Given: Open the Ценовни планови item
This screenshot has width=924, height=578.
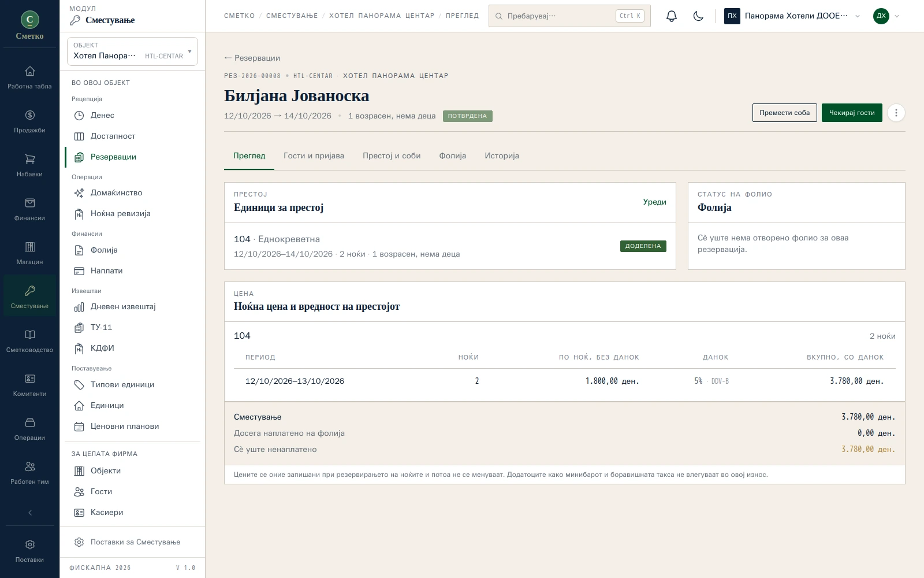Looking at the screenshot, I should pyautogui.click(x=133, y=427).
